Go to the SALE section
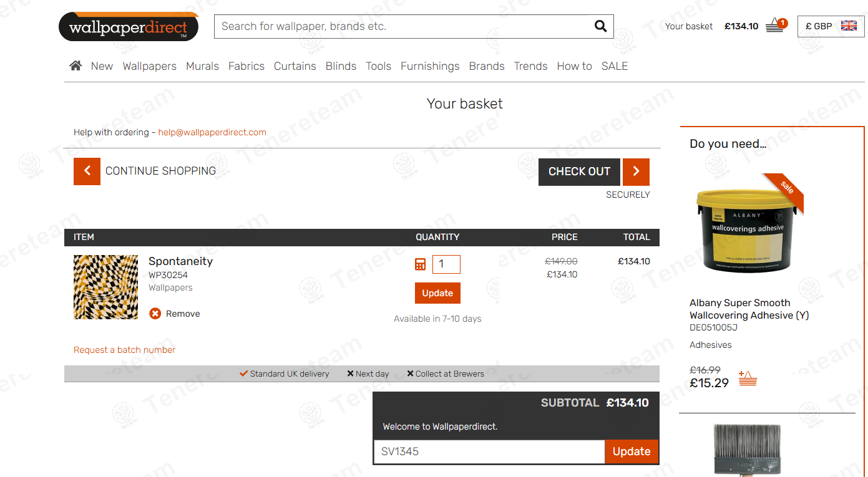 point(614,66)
